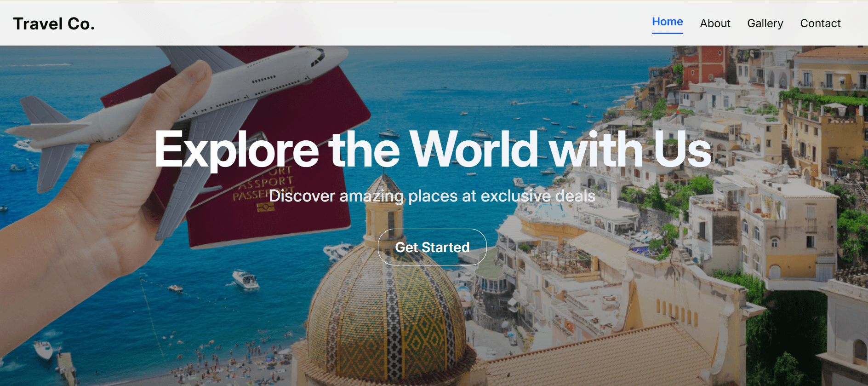The height and width of the screenshot is (386, 868).
Task: Open the Gallery nav link
Action: tap(765, 23)
